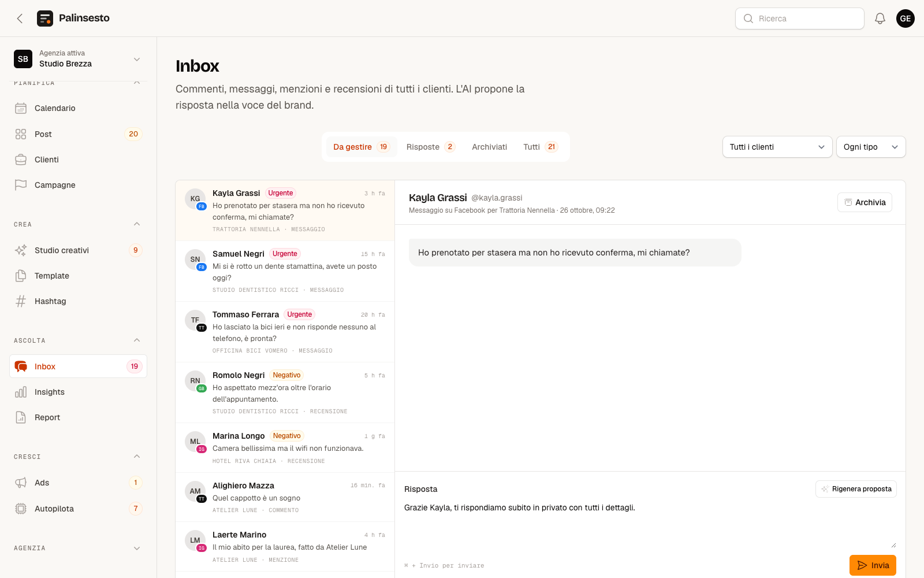The width and height of the screenshot is (924, 578).
Task: Open Calendario in the sidebar
Action: click(79, 108)
